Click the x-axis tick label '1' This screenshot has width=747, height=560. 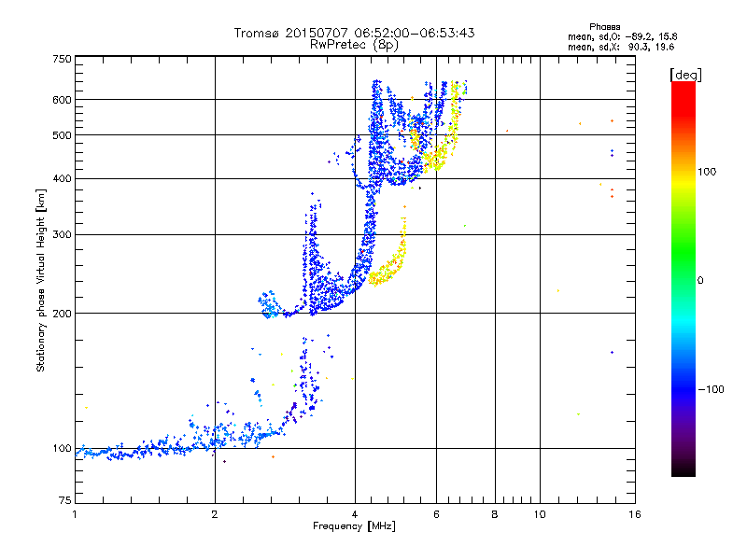click(x=75, y=514)
